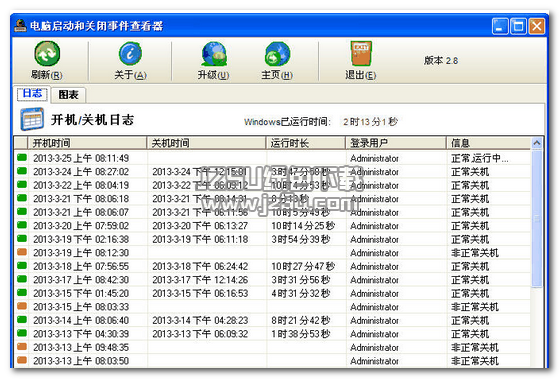Close the event viewer window
This screenshot has width=560, height=379.
537,26
